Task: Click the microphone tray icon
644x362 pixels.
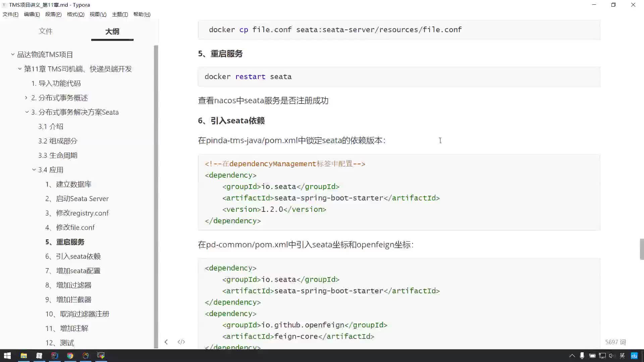Action: click(582, 356)
